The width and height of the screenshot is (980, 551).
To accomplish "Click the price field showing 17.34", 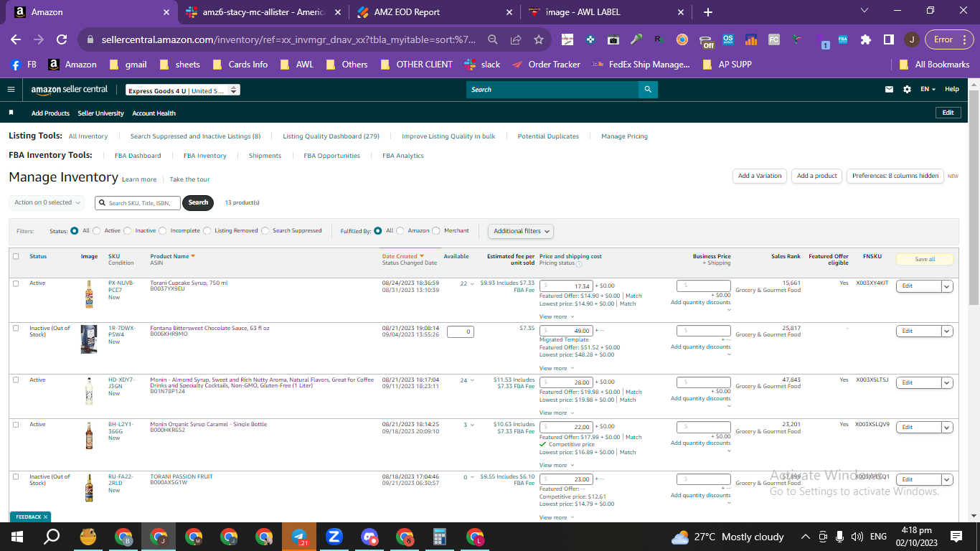I will (x=566, y=286).
